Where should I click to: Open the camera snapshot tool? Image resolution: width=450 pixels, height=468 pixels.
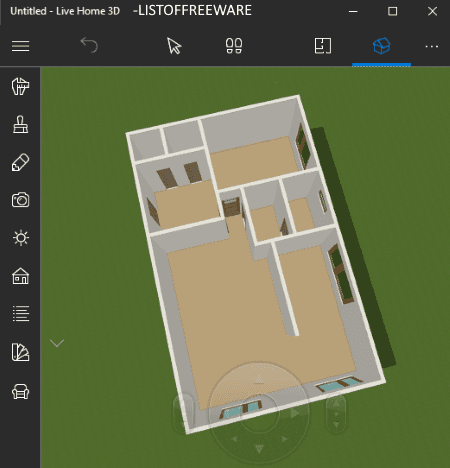20,200
